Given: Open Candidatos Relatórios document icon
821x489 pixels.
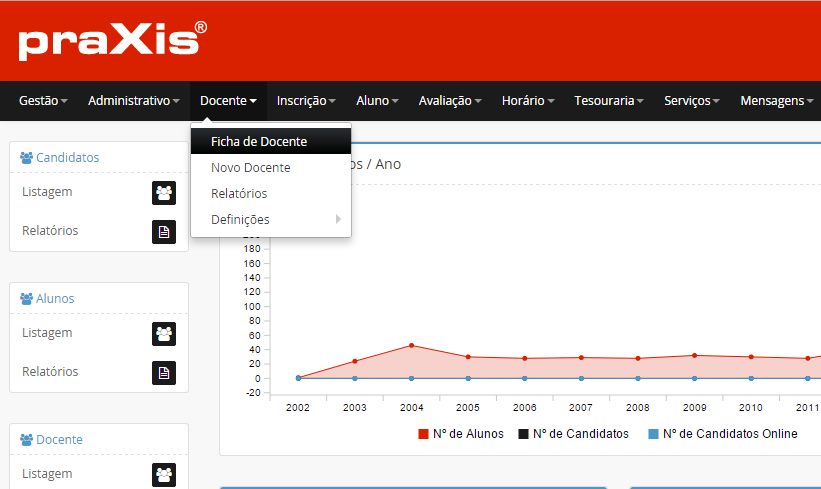Looking at the screenshot, I should [x=164, y=232].
